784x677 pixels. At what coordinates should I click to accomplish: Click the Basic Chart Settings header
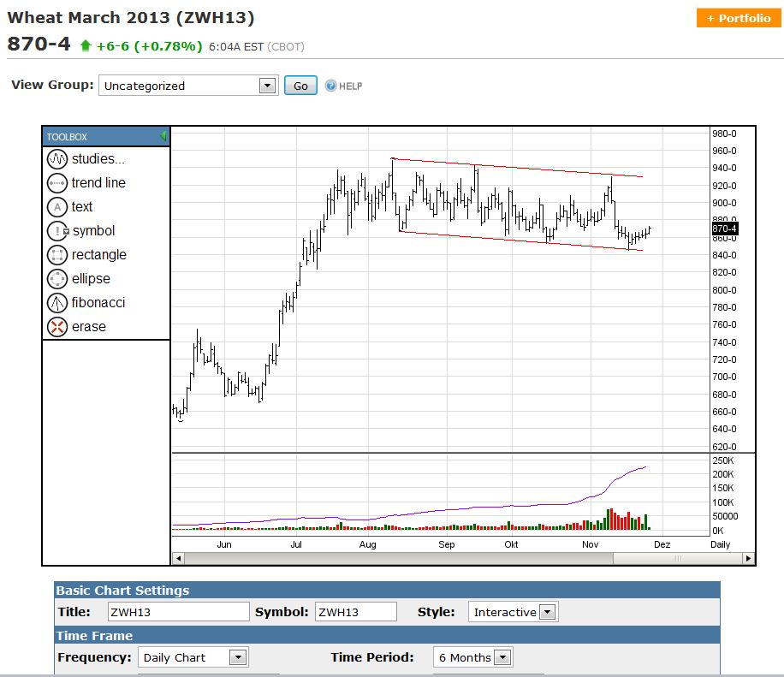(x=122, y=591)
